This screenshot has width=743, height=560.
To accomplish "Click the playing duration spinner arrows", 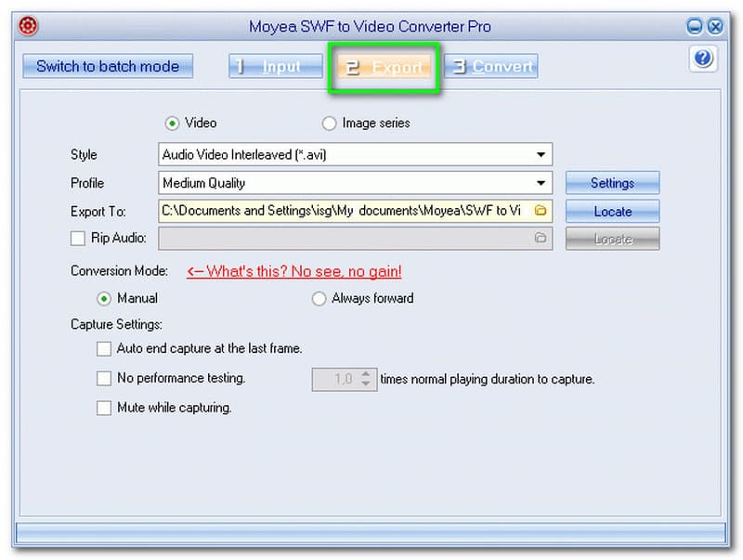I will (x=366, y=379).
